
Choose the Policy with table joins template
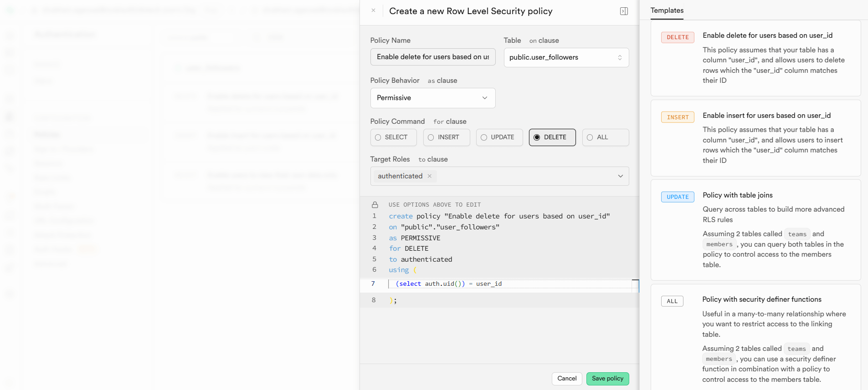point(755,230)
